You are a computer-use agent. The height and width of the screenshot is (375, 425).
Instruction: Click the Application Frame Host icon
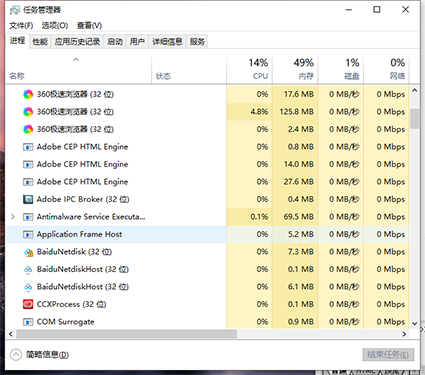point(28,234)
